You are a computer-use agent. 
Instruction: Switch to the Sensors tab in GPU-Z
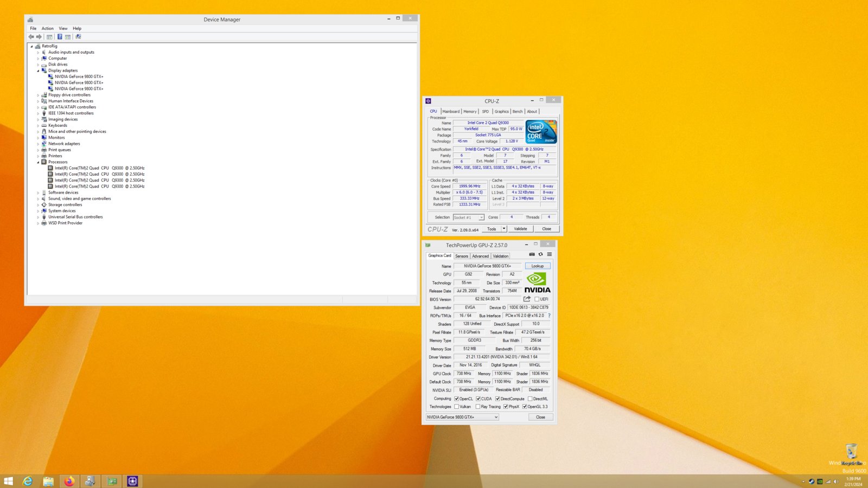[462, 256]
